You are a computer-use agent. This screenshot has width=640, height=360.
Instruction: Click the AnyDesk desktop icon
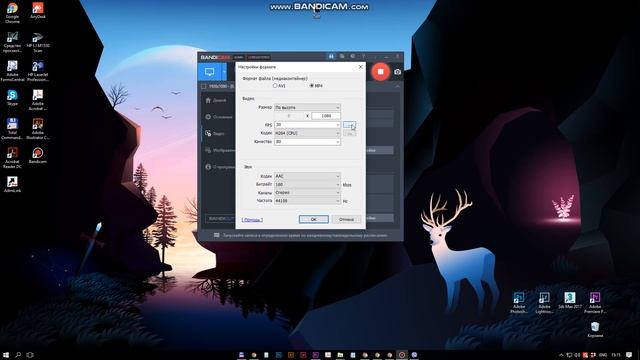pyautogui.click(x=38, y=11)
